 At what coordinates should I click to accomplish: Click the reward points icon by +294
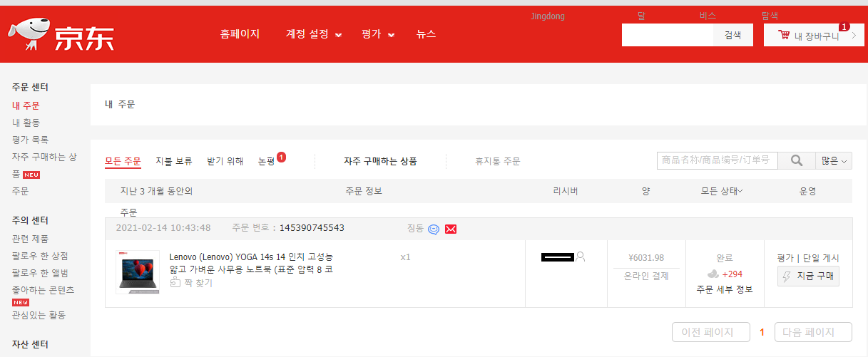pyautogui.click(x=713, y=274)
